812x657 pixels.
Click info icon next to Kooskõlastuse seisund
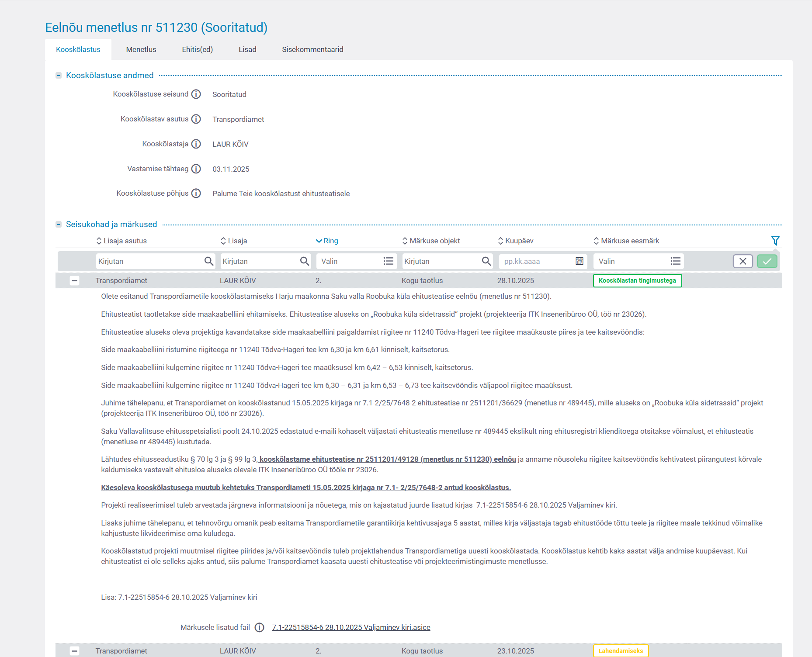point(196,94)
